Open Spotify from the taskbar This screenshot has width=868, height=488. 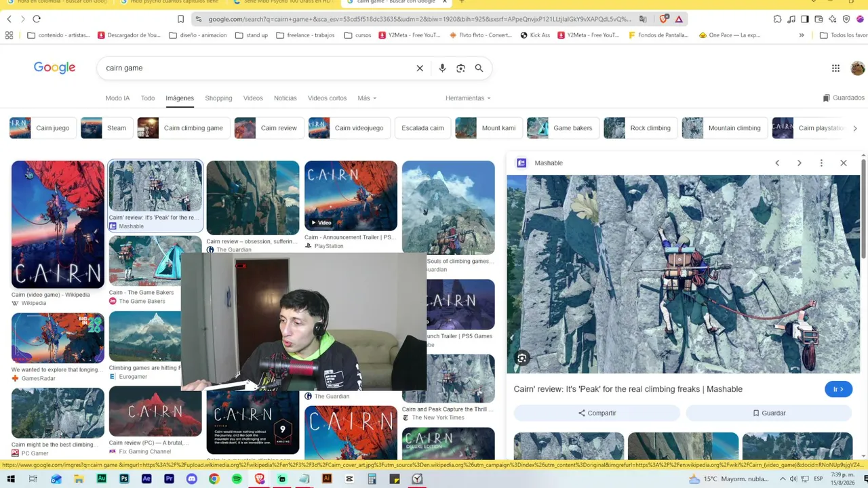click(237, 479)
